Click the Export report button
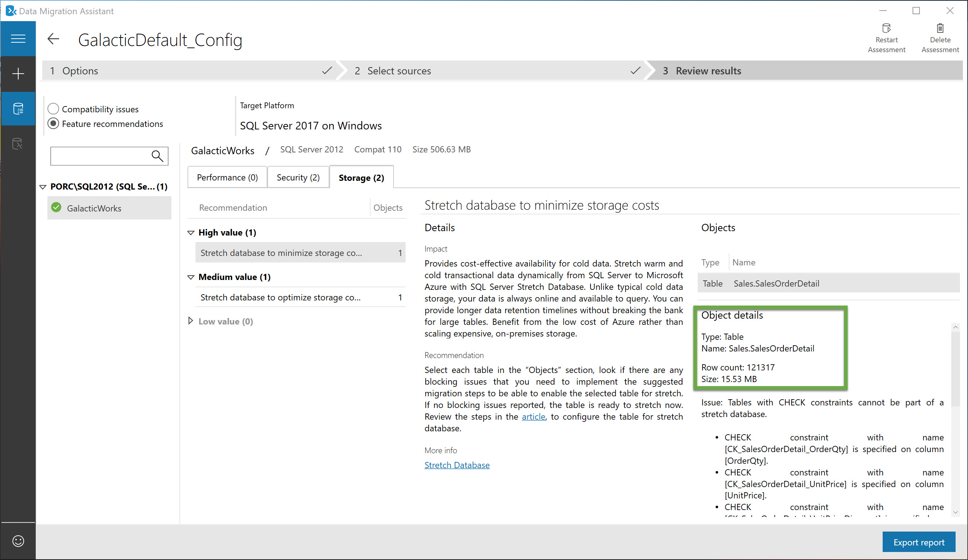The height and width of the screenshot is (560, 968). [x=919, y=542]
